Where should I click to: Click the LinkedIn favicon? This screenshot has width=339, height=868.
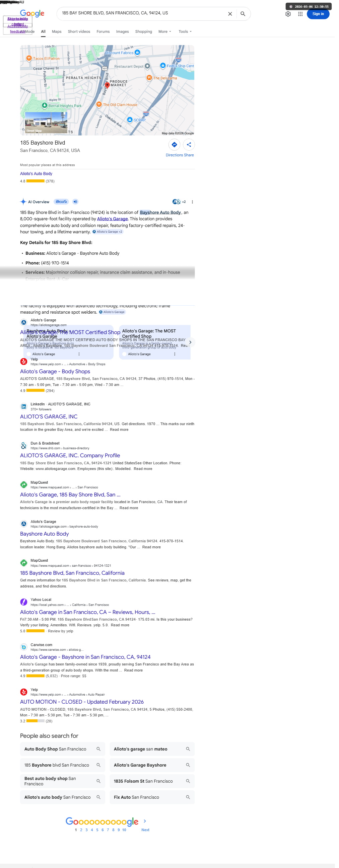23,407
